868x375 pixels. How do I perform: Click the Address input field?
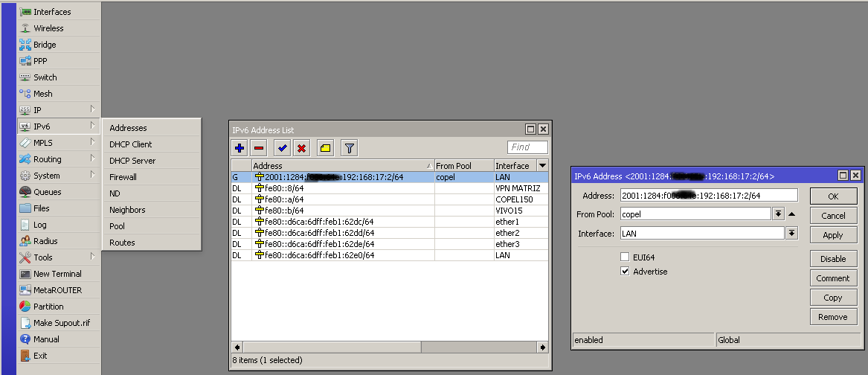pyautogui.click(x=709, y=195)
